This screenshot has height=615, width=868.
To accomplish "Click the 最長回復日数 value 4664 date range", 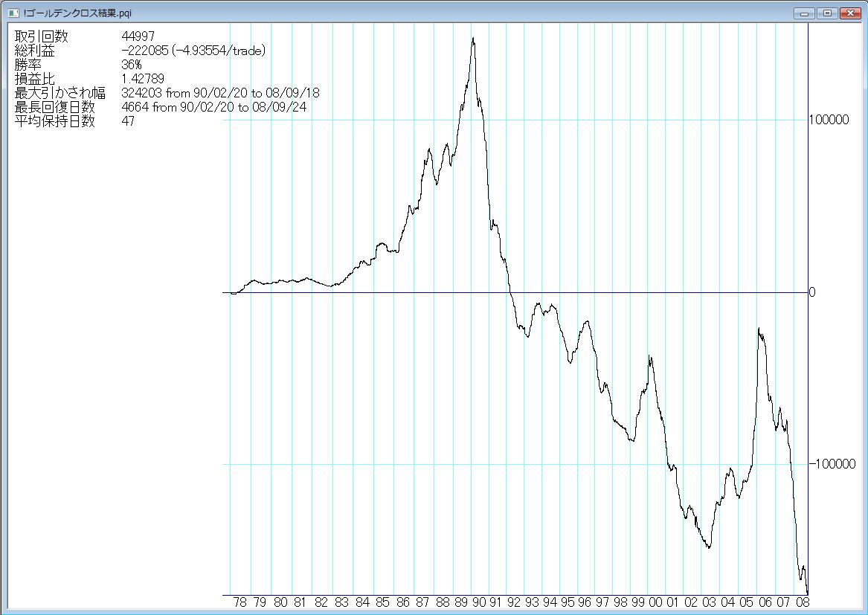I will click(x=214, y=107).
